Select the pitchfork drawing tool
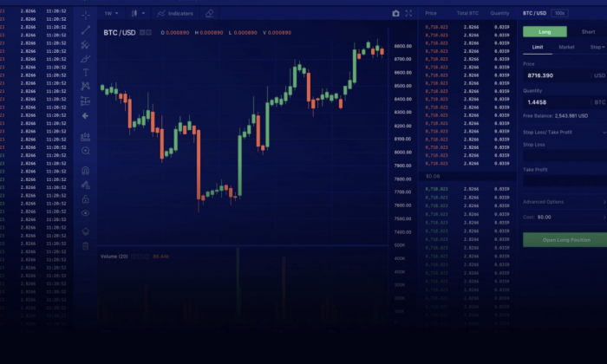The image size is (607, 364). (86, 44)
